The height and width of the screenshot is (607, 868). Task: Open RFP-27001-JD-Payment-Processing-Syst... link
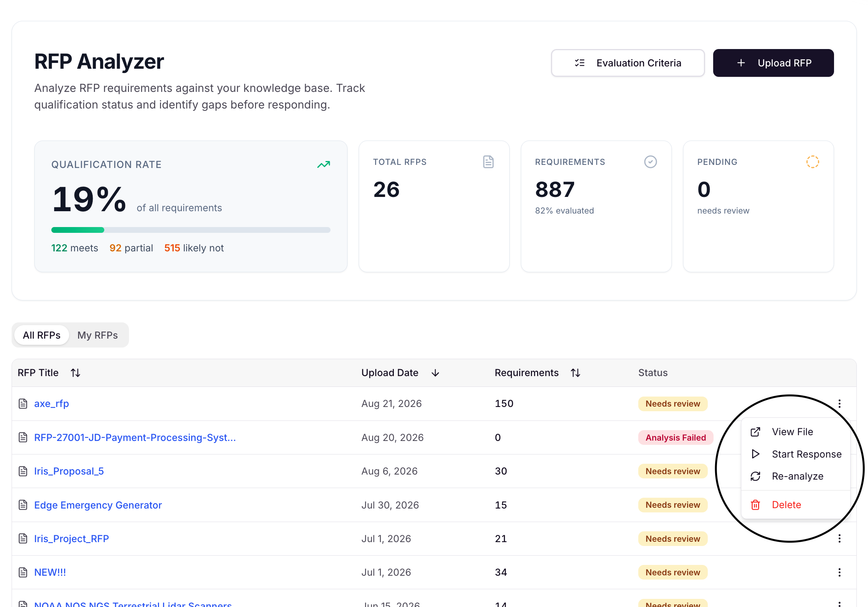[x=135, y=437]
